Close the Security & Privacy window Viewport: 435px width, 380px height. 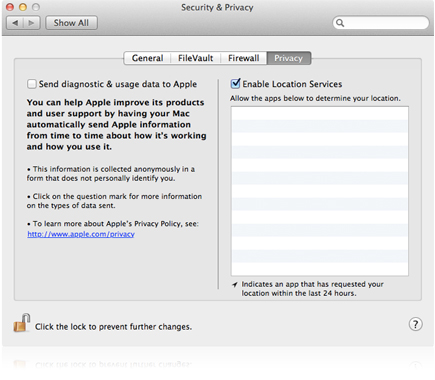[10, 7]
